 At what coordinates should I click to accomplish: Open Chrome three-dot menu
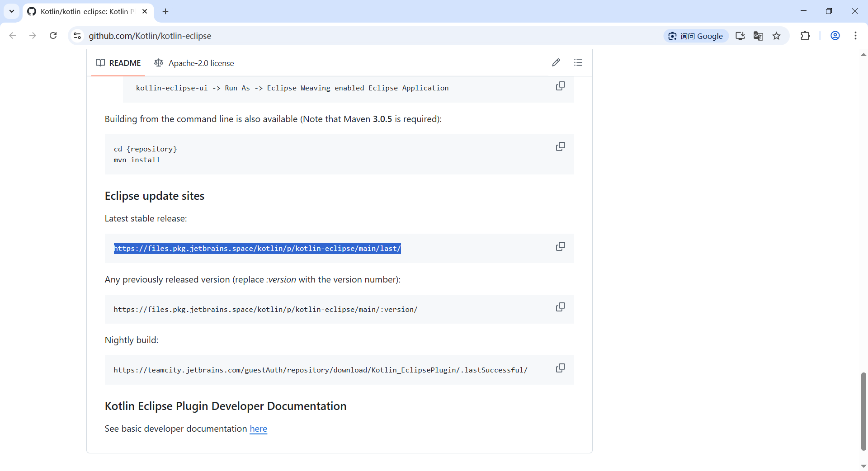click(856, 36)
